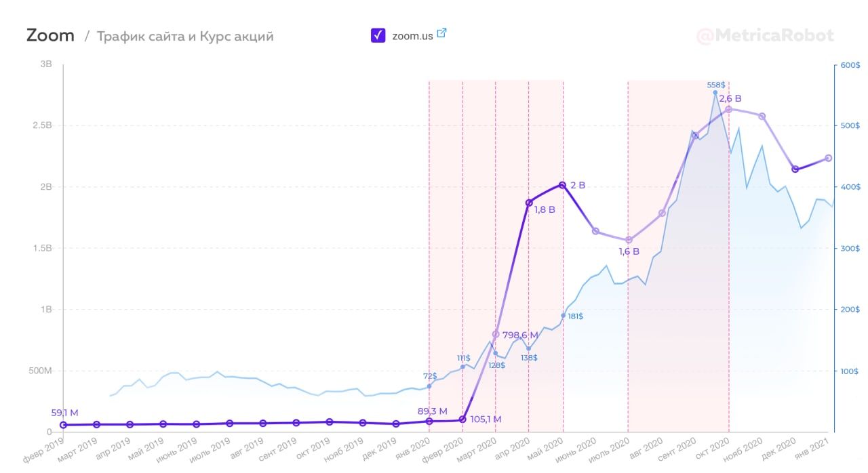The image size is (868, 473).
Task: Click the 500$ price axis label
Action: (x=850, y=126)
